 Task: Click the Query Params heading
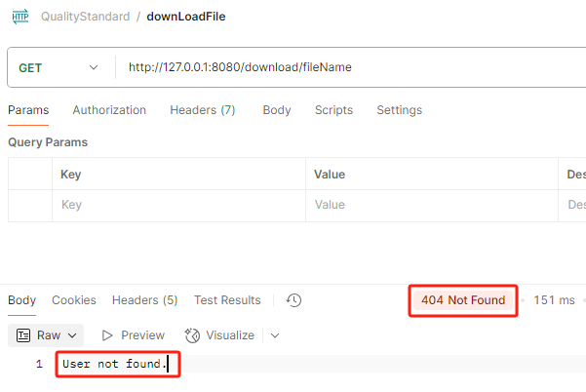click(x=48, y=142)
